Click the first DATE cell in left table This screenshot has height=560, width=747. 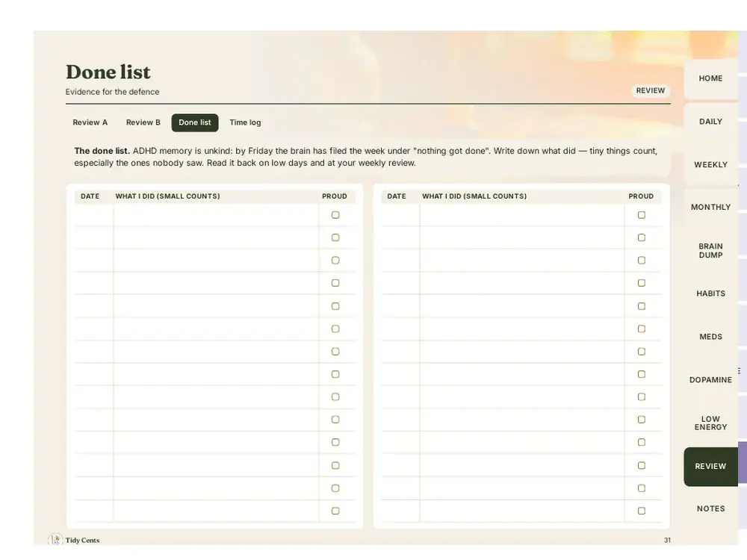(94, 215)
